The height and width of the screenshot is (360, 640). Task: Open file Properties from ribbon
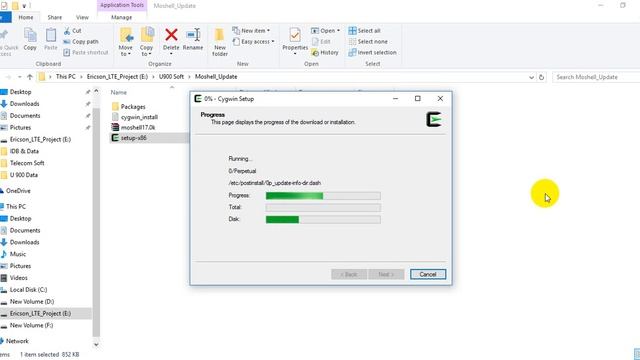(295, 41)
